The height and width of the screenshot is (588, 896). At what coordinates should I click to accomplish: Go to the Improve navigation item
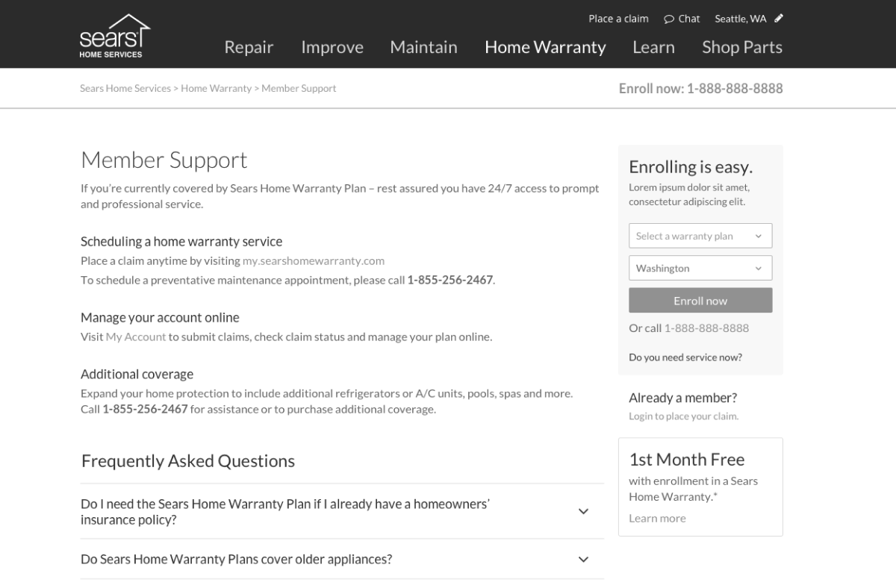click(332, 47)
